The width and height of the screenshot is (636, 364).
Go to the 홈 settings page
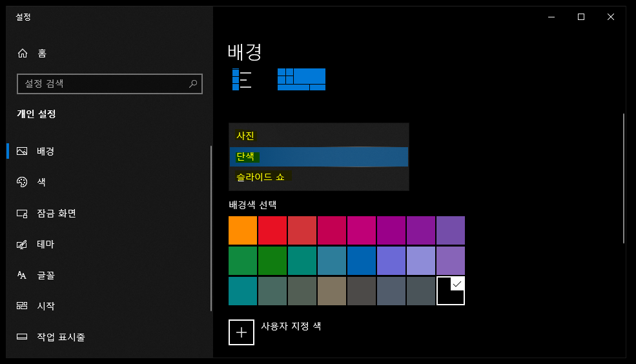click(x=32, y=53)
